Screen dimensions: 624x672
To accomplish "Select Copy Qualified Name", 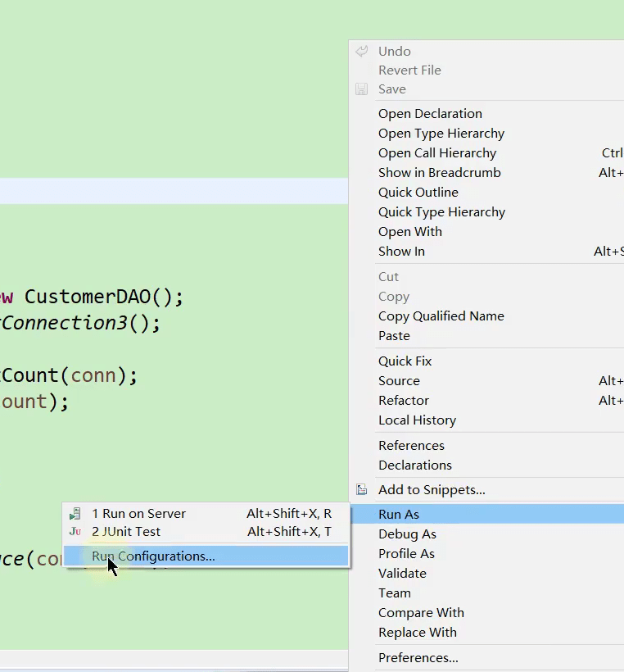I will pos(441,316).
